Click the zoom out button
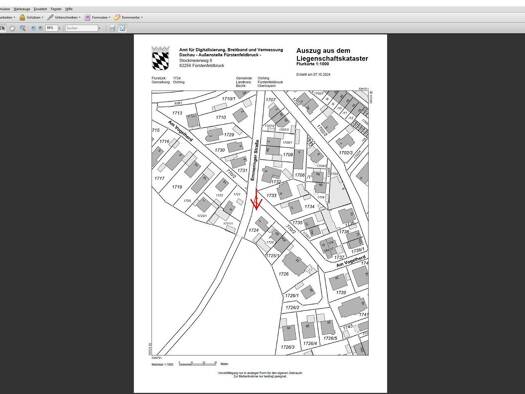The width and height of the screenshot is (525, 394). click(33, 28)
